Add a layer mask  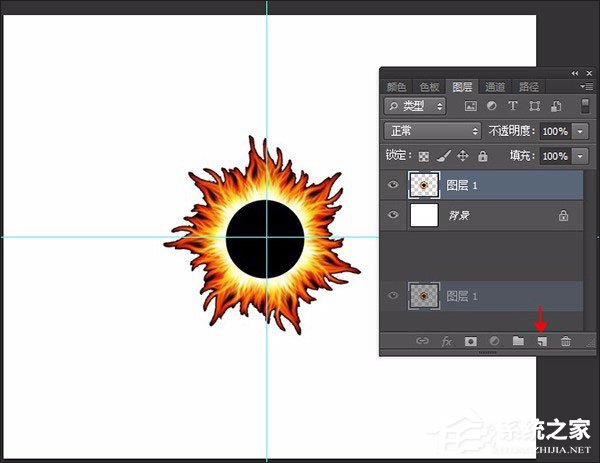(470, 341)
